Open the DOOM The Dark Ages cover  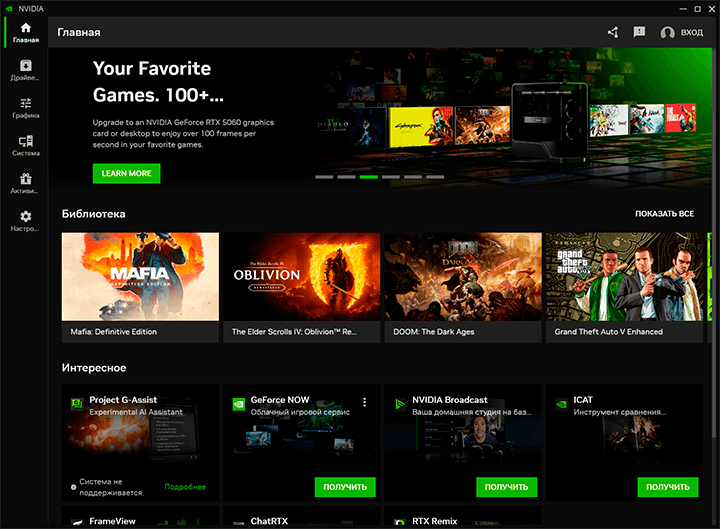point(463,276)
